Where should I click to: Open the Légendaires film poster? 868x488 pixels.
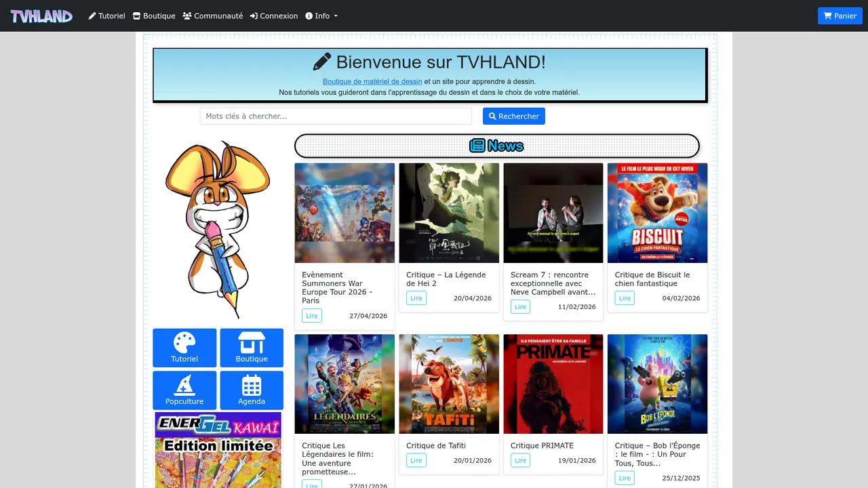pyautogui.click(x=344, y=384)
